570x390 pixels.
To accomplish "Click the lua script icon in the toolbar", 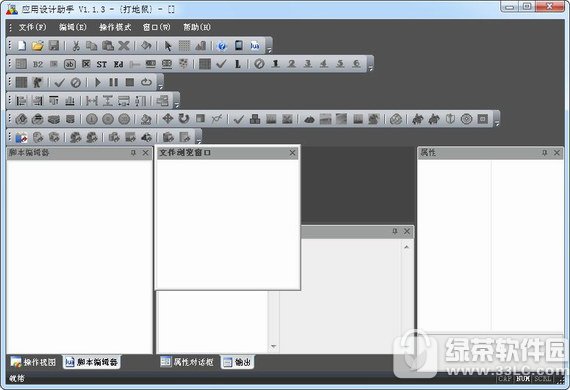I will tap(255, 46).
